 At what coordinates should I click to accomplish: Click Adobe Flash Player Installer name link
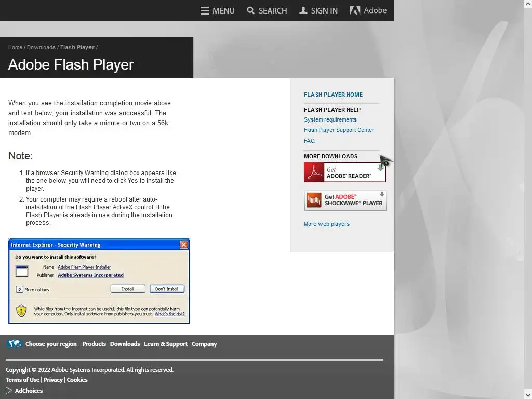(x=84, y=267)
